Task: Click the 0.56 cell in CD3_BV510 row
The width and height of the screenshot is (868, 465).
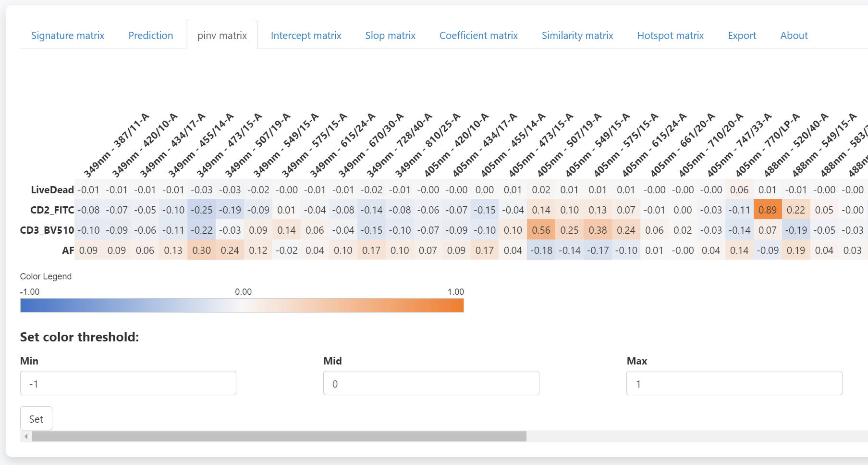Action: click(541, 230)
